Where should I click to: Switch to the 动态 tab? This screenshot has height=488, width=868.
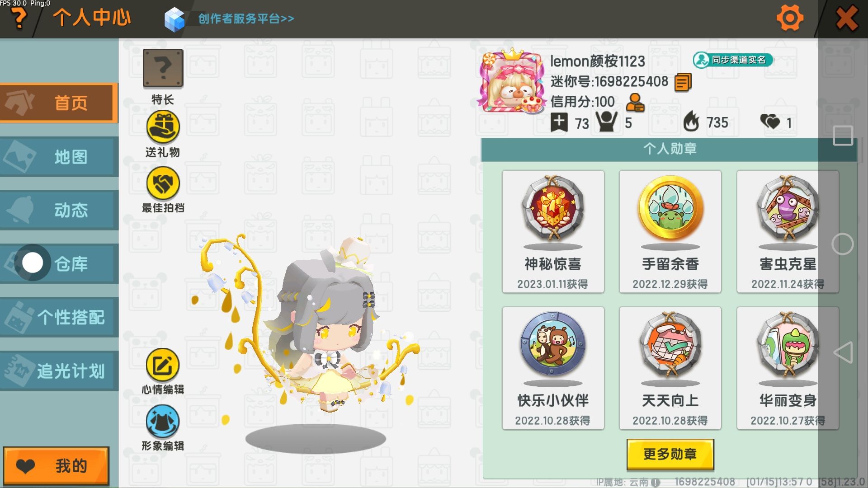(59, 210)
